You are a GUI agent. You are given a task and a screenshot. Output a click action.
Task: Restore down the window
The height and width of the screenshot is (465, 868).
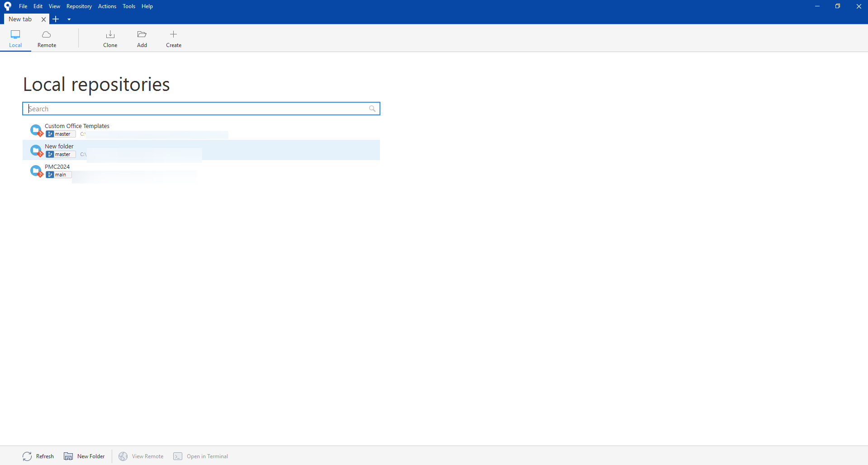pos(838,6)
